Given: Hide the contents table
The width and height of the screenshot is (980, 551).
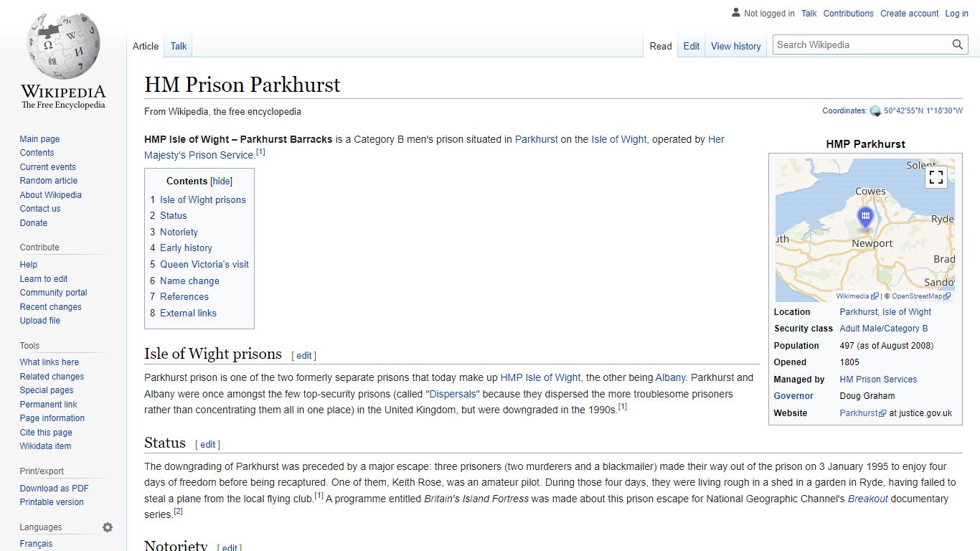Looking at the screenshot, I should 222,182.
